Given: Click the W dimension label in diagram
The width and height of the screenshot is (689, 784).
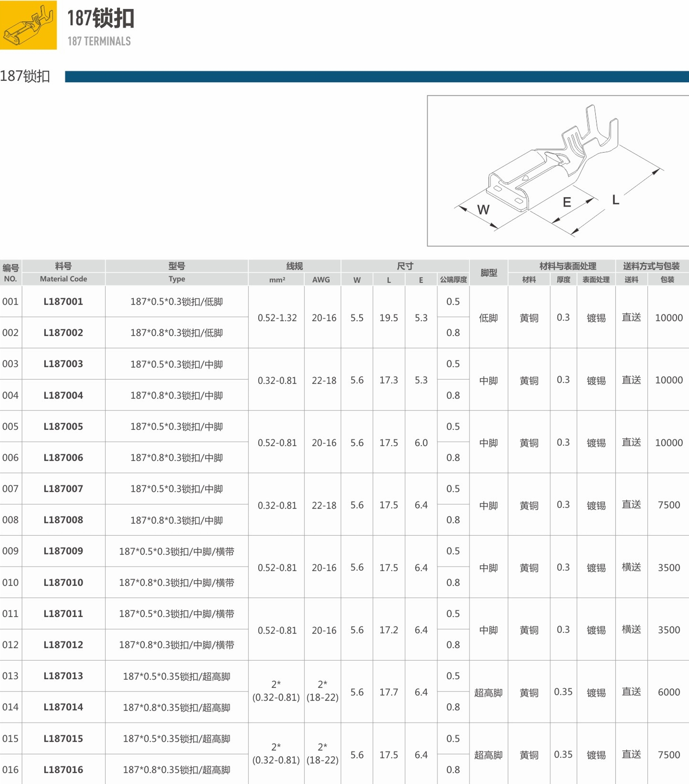Looking at the screenshot, I should [483, 210].
